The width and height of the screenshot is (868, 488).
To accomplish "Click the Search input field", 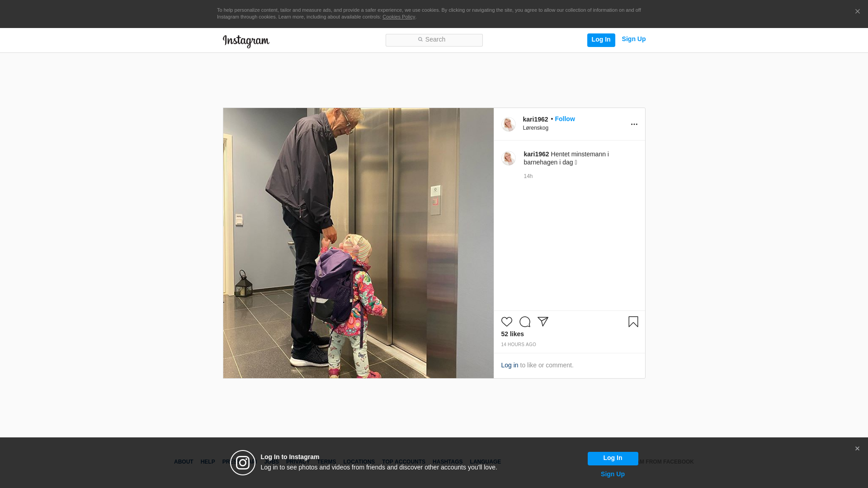I will click(x=434, y=40).
